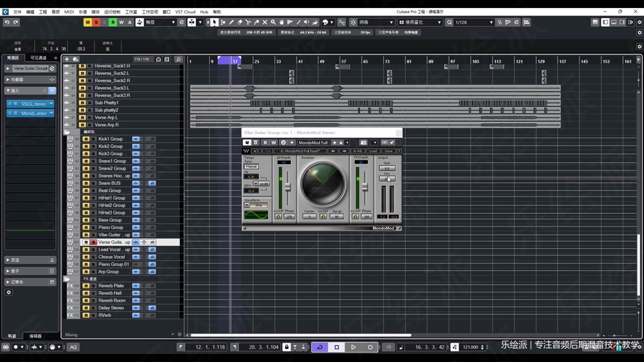The image size is (644, 362).
Task: Open the VST Cloud menu
Action: point(185,12)
